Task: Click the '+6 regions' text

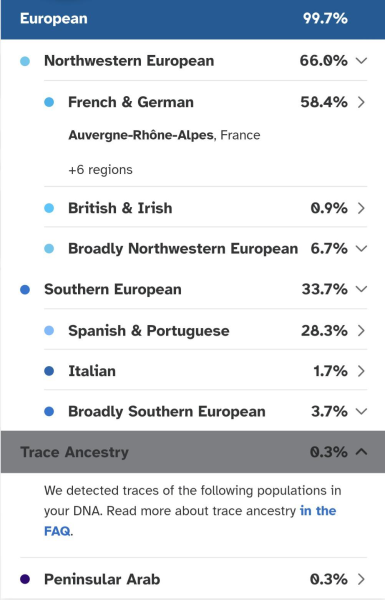Action: click(x=100, y=170)
